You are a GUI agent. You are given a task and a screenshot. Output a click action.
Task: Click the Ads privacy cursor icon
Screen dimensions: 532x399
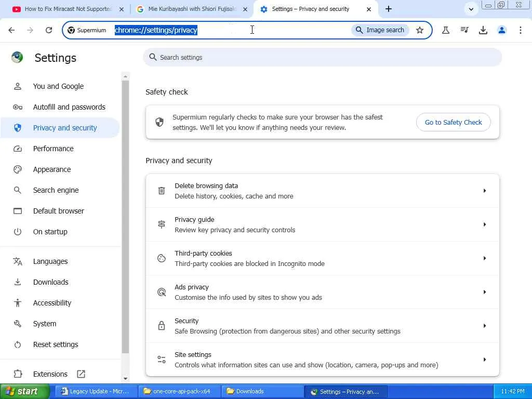162,292
